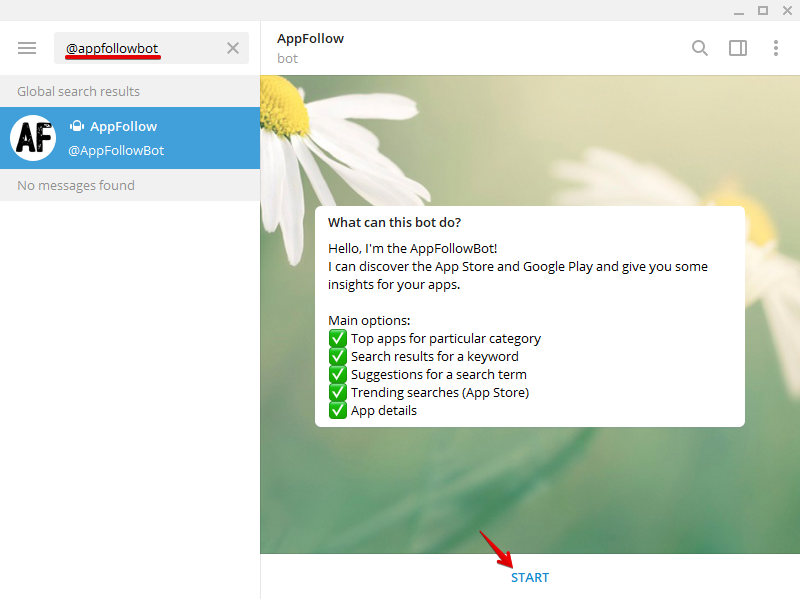
Task: Click the Main options: label
Action: (369, 320)
